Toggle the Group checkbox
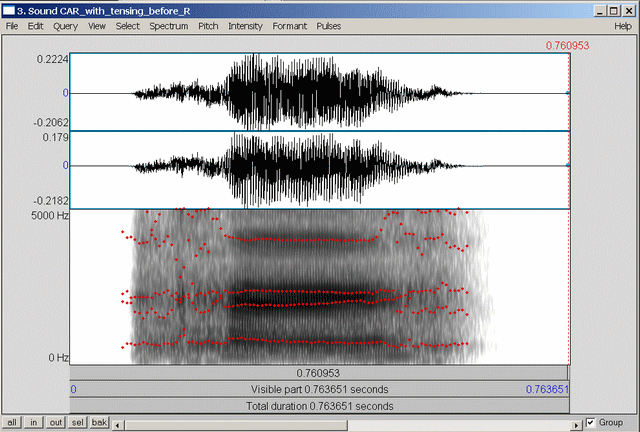The height and width of the screenshot is (432, 640). (591, 422)
